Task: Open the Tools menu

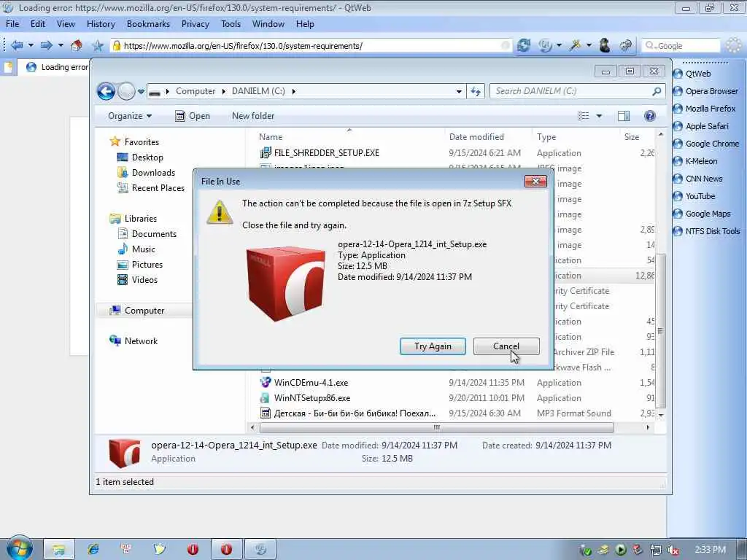Action: [231, 24]
